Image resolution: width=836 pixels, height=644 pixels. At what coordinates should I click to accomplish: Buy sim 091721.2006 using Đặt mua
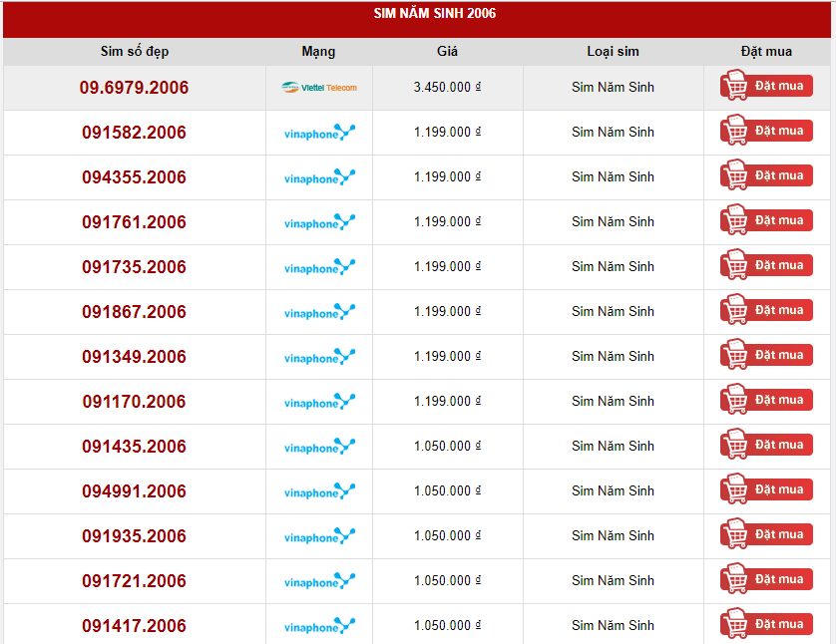tap(766, 579)
